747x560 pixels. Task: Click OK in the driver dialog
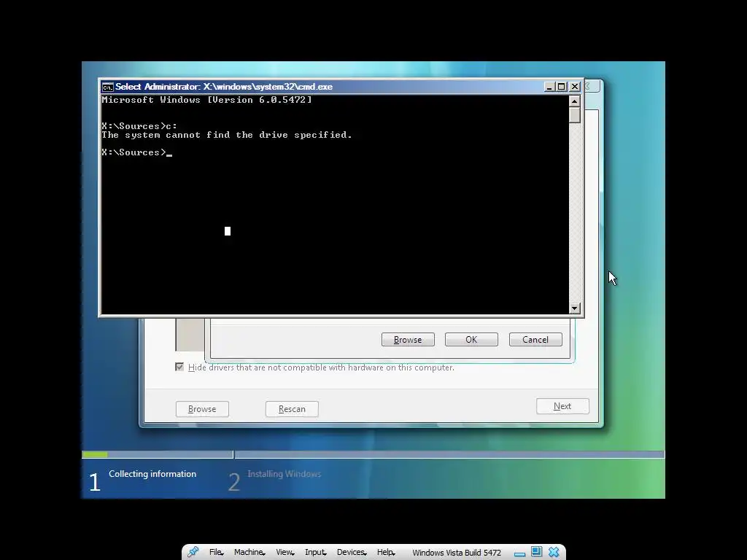[471, 340]
